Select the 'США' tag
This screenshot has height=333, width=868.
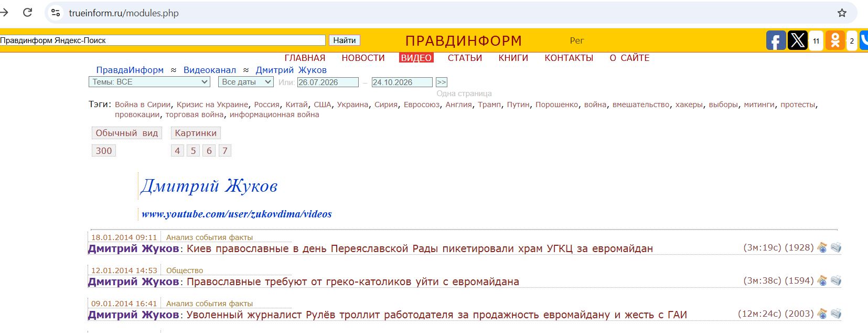pyautogui.click(x=323, y=105)
